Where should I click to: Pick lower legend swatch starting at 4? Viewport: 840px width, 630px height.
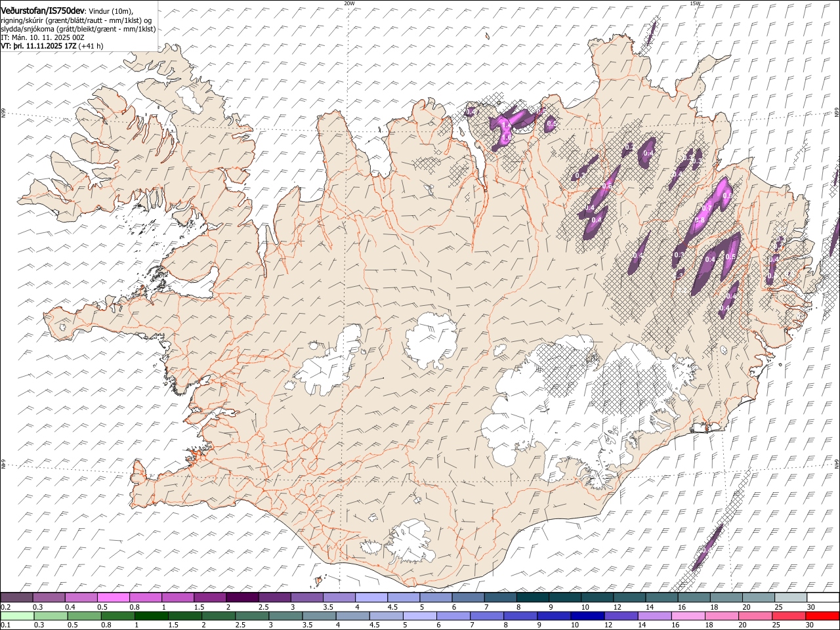point(353,616)
